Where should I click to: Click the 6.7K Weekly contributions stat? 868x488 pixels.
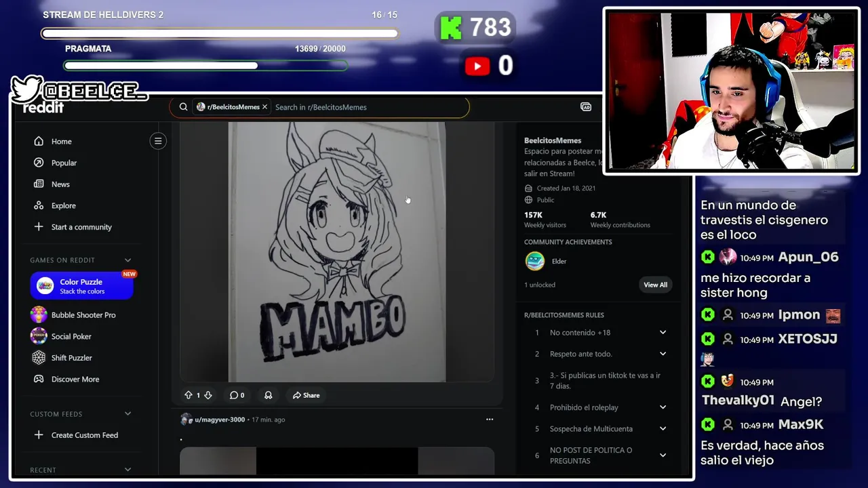click(620, 220)
